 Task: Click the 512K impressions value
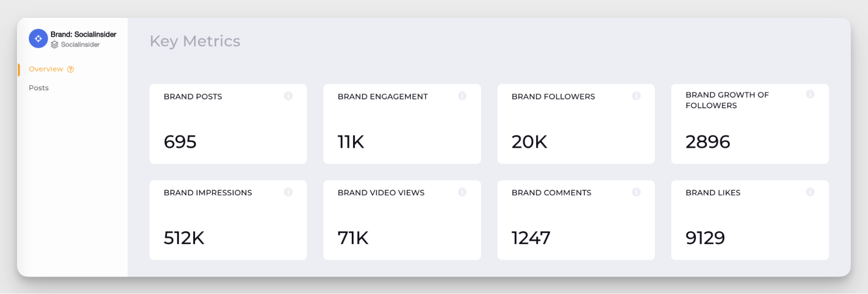point(184,238)
